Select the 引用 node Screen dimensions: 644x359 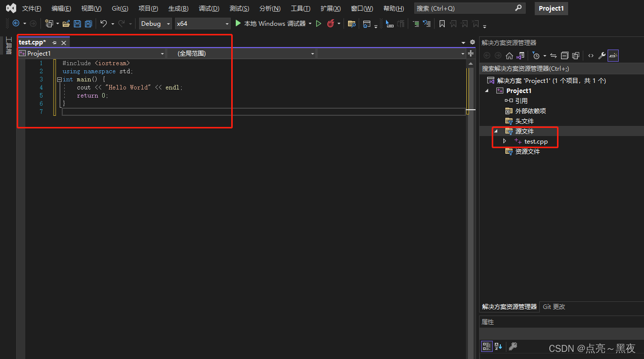(521, 101)
